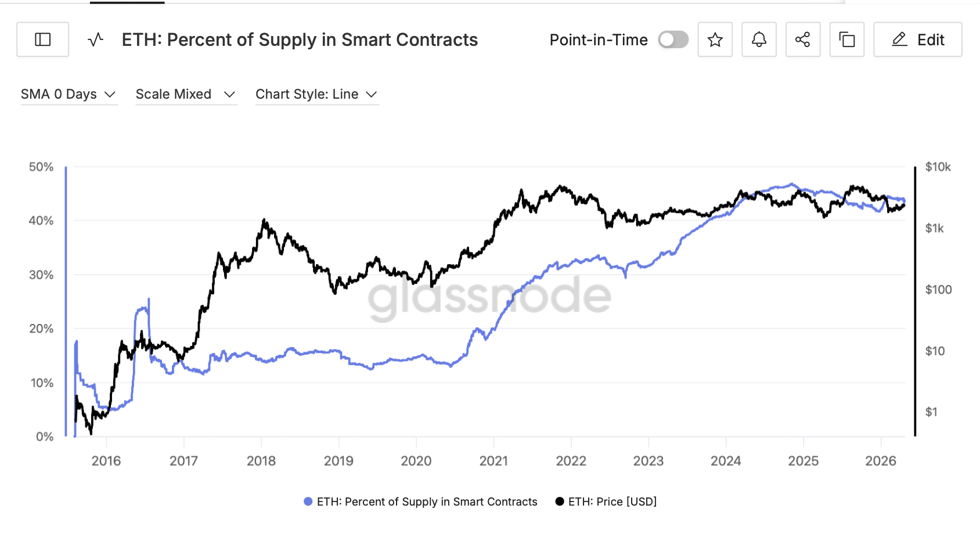The image size is (980, 541).
Task: Click the 2021 tick on the time axis
Action: 493,461
